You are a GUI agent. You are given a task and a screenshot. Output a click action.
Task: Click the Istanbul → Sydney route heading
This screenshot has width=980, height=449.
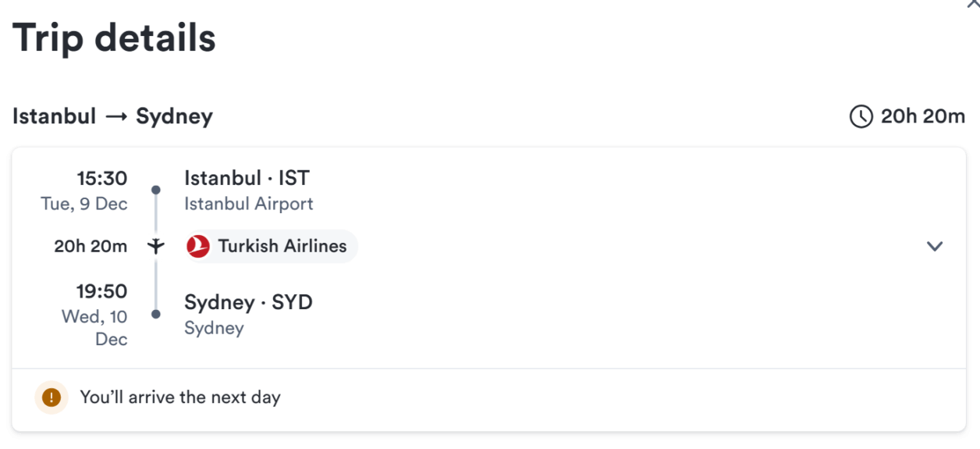(x=112, y=116)
